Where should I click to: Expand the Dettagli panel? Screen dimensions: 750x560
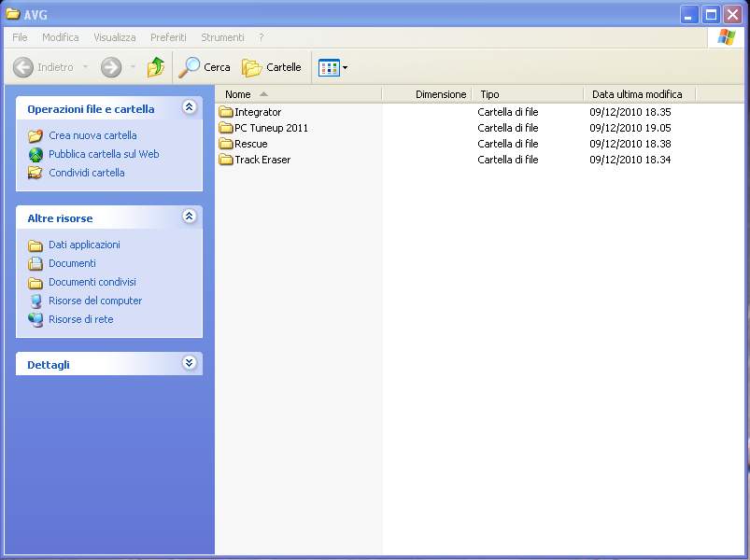coord(190,363)
